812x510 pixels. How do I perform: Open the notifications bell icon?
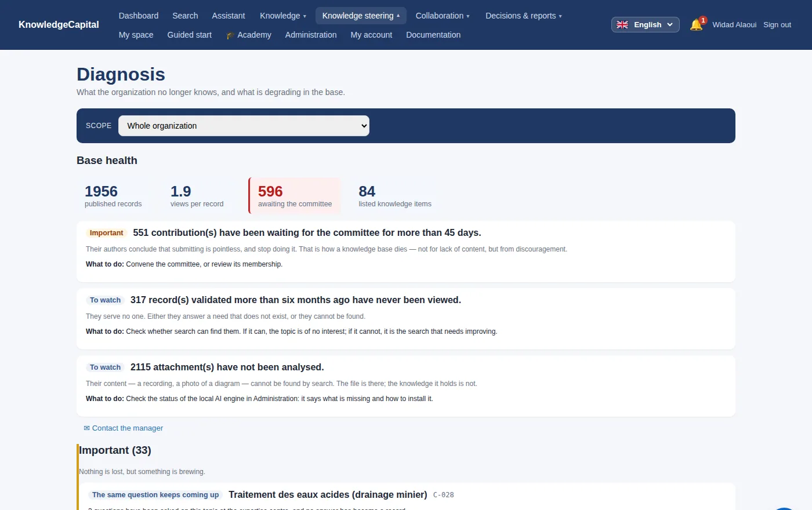pyautogui.click(x=696, y=24)
